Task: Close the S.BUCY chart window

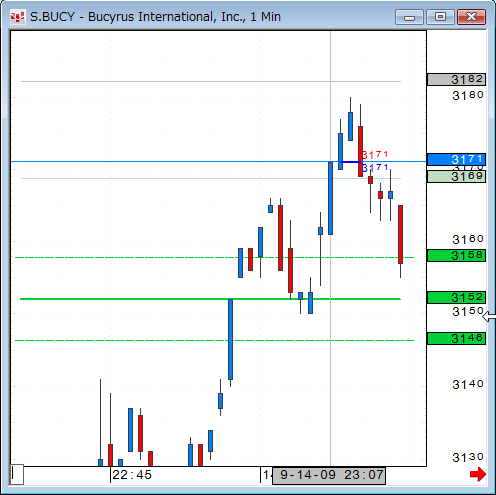Action: pyautogui.click(x=471, y=17)
